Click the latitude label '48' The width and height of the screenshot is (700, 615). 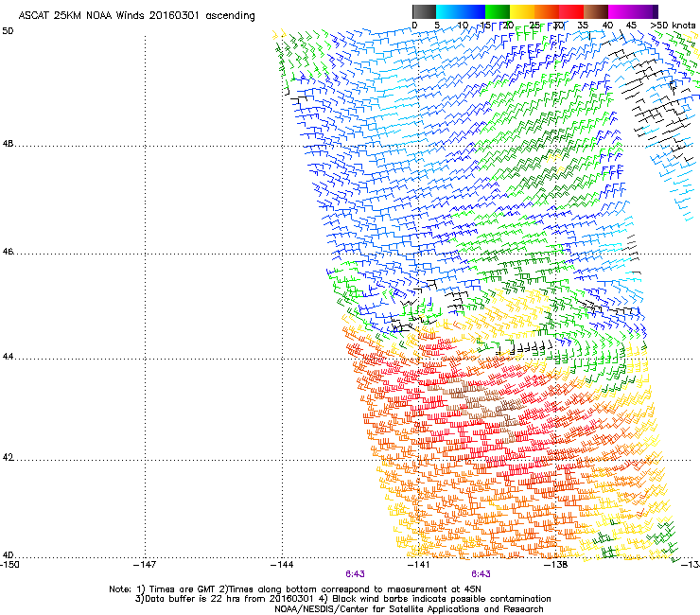[x=8, y=144]
